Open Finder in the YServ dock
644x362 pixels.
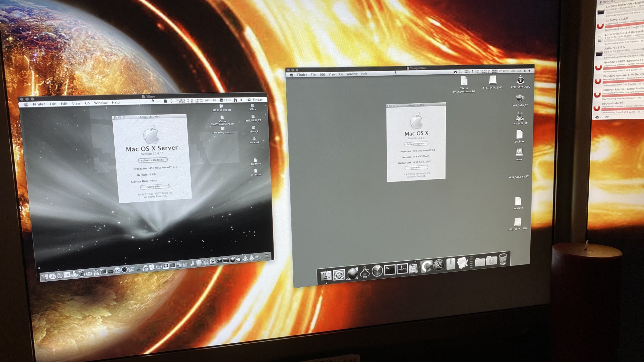pos(45,277)
